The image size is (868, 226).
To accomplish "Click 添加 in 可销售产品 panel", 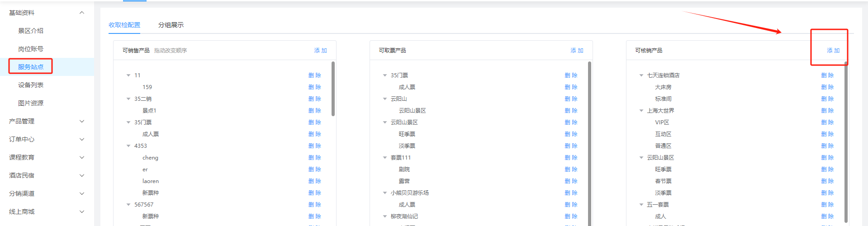I will pyautogui.click(x=320, y=51).
